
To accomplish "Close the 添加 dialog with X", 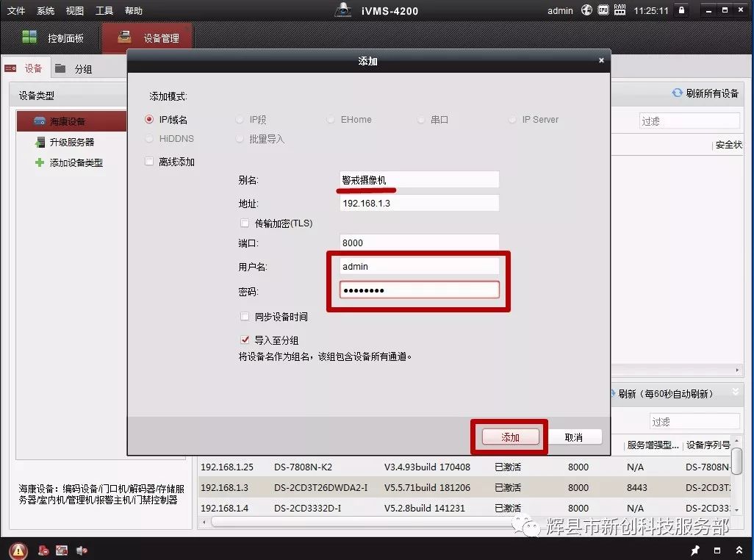I will tap(601, 60).
